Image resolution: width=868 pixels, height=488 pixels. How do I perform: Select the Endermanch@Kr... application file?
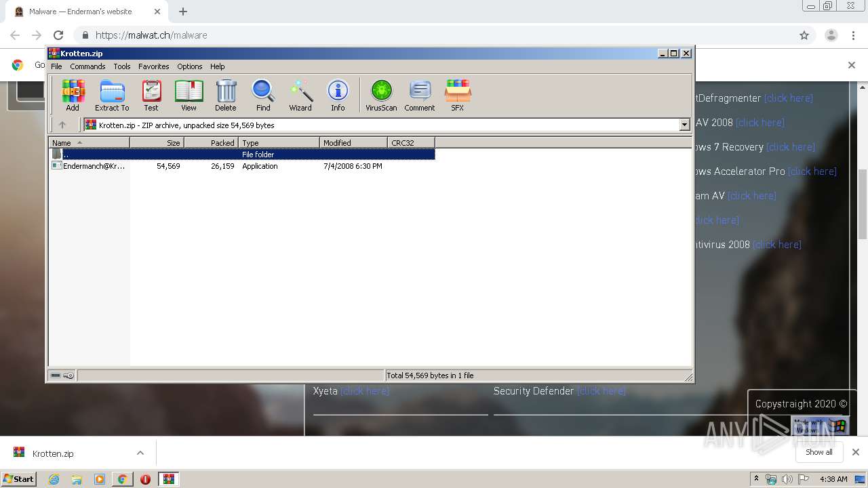(89, 166)
